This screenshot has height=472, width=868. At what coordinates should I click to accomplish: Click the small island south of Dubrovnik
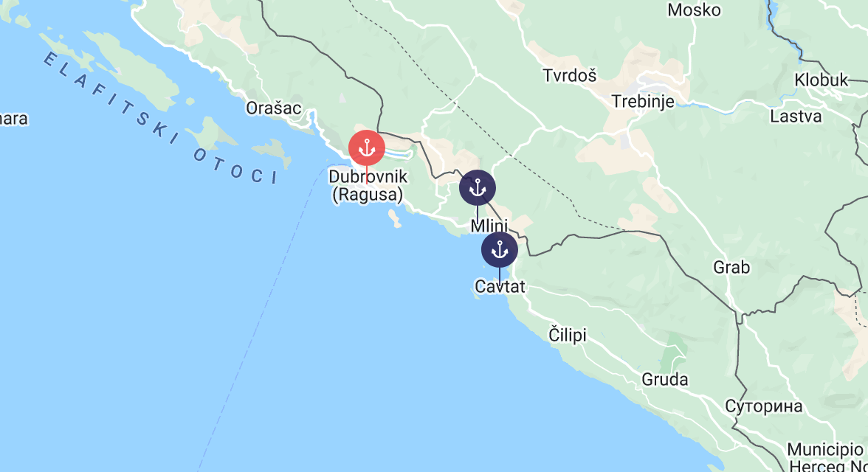[x=394, y=219]
